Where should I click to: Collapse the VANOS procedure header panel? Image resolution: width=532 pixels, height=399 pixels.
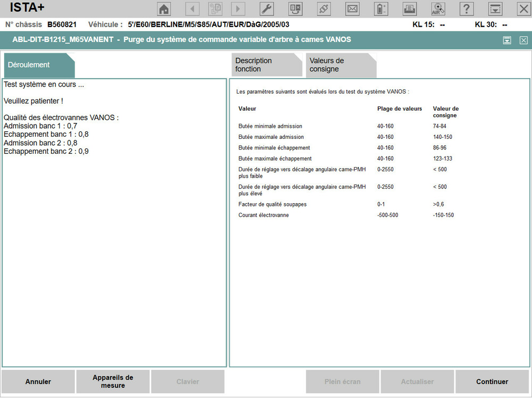507,40
